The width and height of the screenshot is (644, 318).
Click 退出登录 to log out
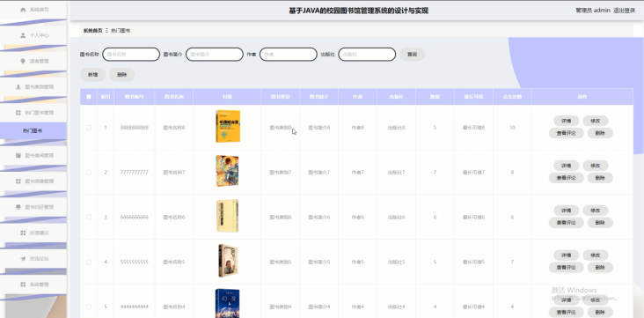coord(625,11)
